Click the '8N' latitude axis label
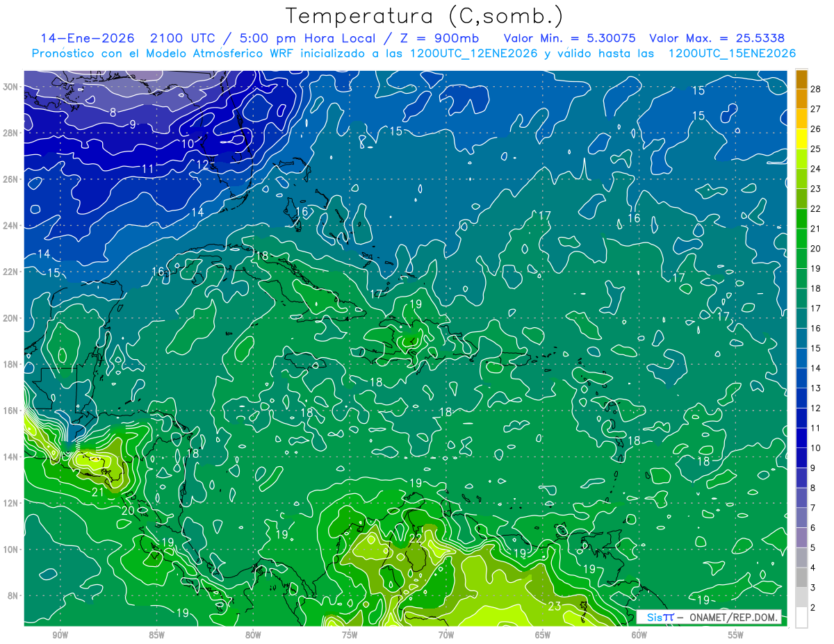Viewport: 834px width, 644px height. click(15, 595)
